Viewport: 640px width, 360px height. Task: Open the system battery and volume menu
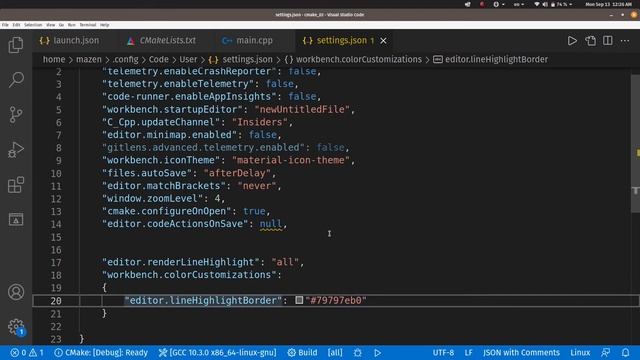click(553, 4)
